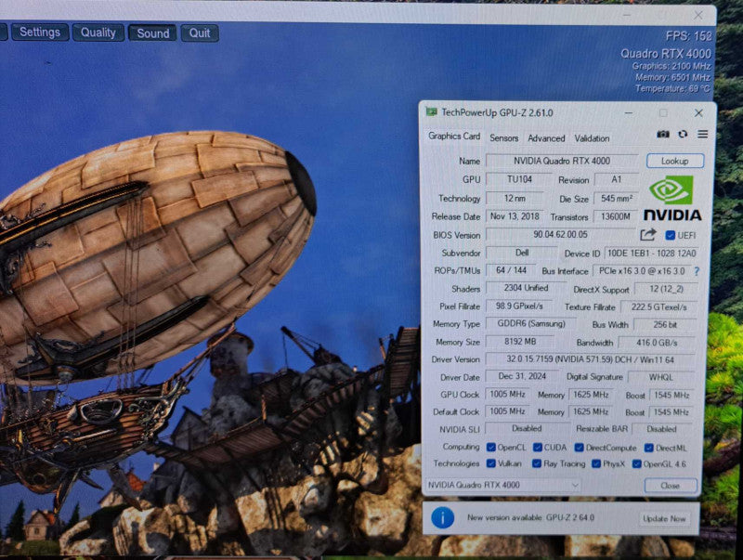Click the Memory Size value 8192 MB
743x560 pixels.
click(x=520, y=342)
